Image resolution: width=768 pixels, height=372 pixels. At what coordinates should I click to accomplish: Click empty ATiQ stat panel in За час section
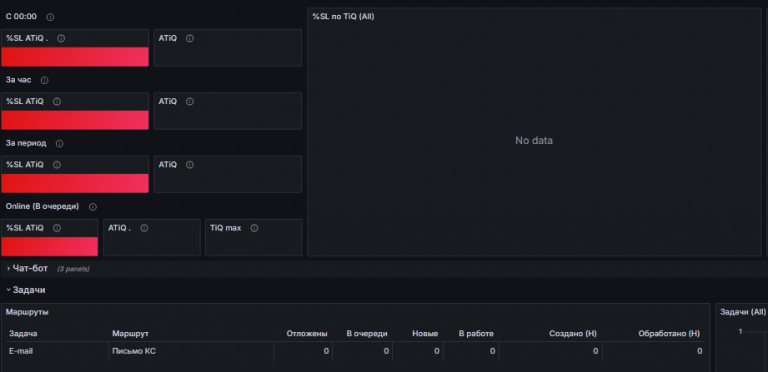click(228, 111)
